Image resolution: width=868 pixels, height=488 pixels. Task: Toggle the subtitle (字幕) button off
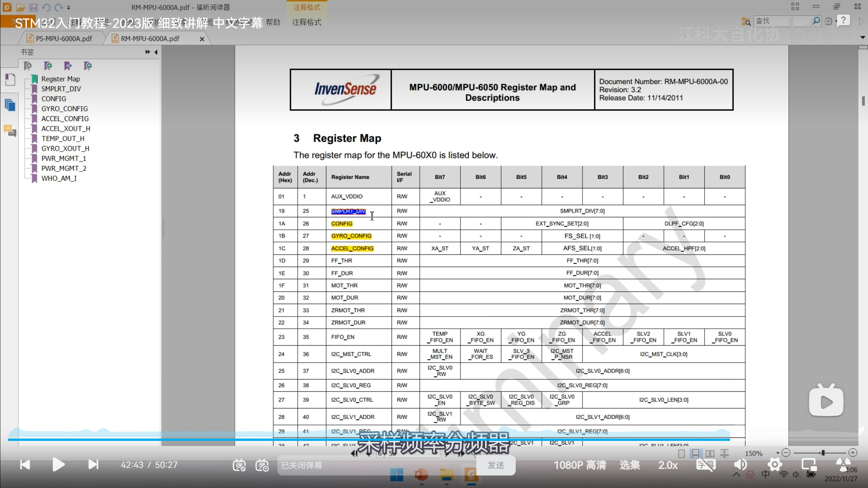706,465
